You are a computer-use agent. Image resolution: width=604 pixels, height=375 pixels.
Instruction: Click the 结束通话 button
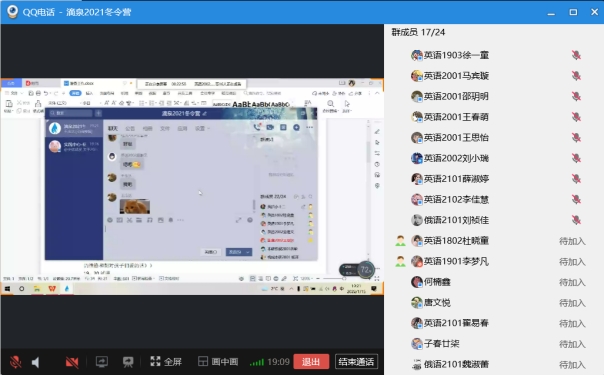pos(356,362)
